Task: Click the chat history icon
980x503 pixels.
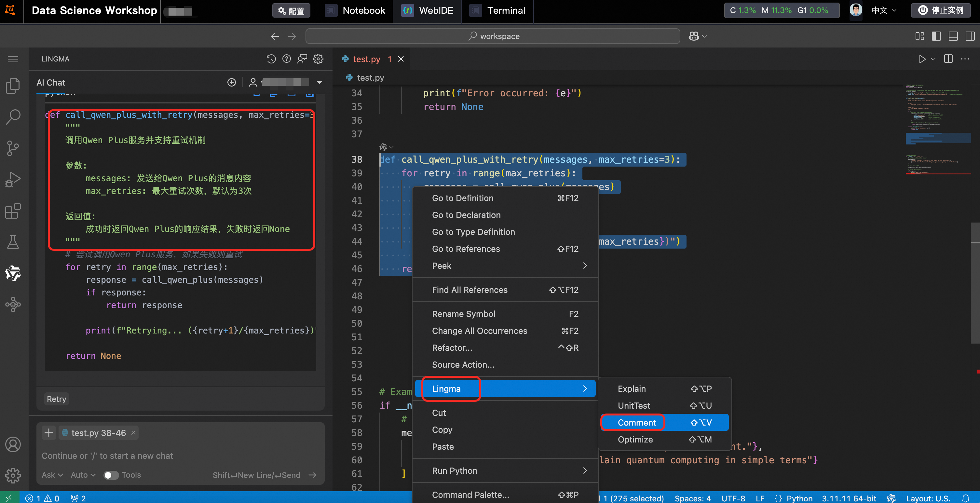Action: (271, 59)
